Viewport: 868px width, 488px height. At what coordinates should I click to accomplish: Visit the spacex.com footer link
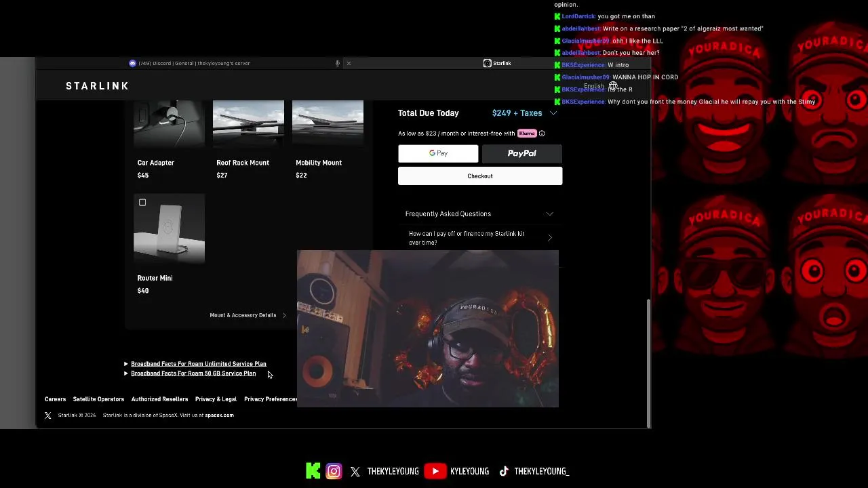(220, 415)
